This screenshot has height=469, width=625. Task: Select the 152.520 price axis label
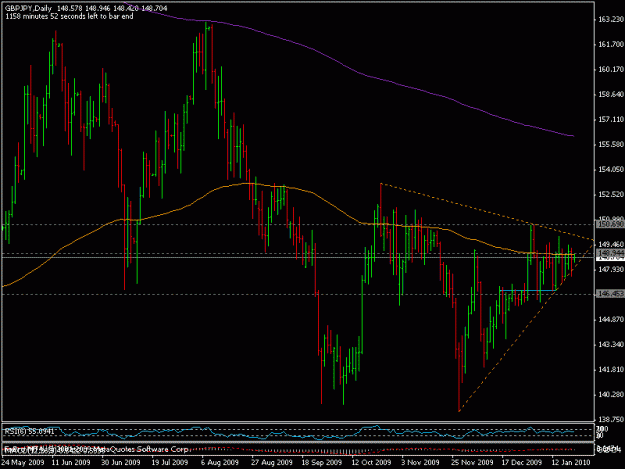(611, 194)
